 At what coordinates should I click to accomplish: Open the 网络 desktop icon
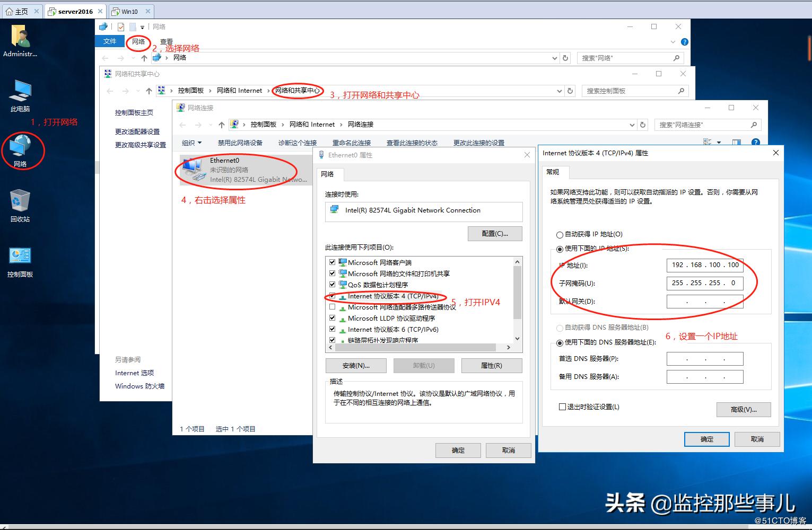(x=22, y=151)
